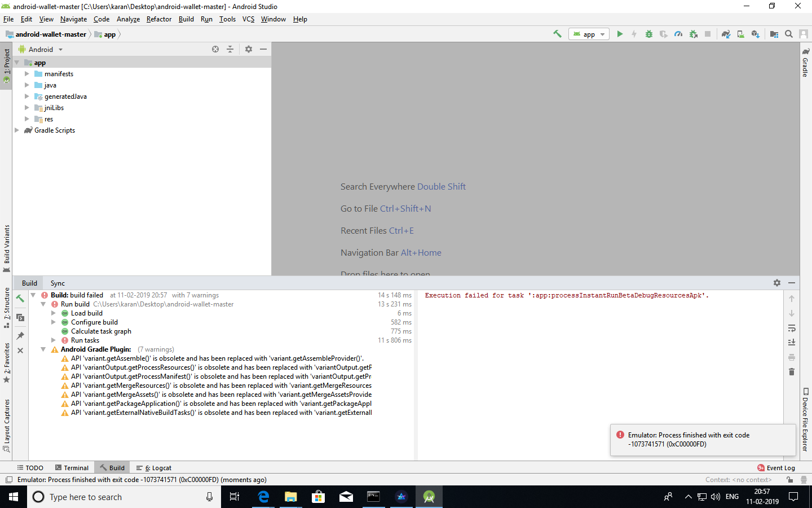This screenshot has width=812, height=508.
Task: Click the Toggle view icon in Build panel
Action: 20,318
